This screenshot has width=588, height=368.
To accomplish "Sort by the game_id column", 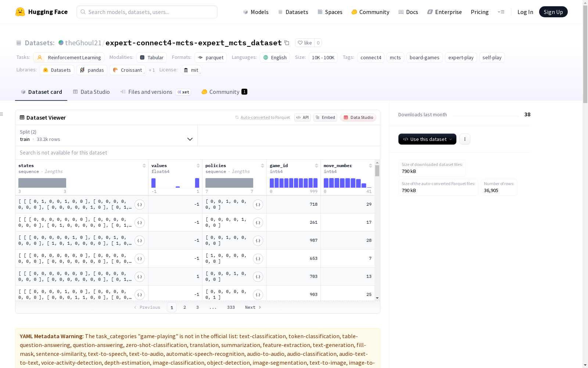I will (x=316, y=166).
